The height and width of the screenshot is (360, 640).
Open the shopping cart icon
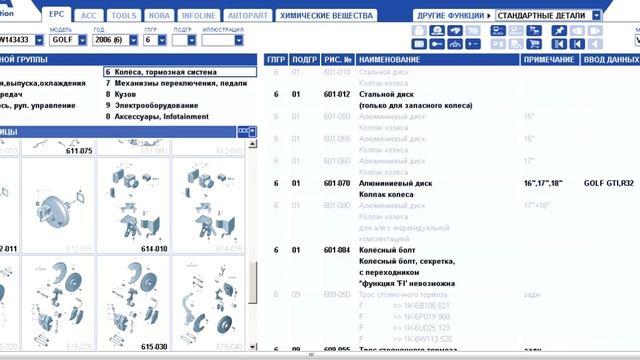point(534,44)
